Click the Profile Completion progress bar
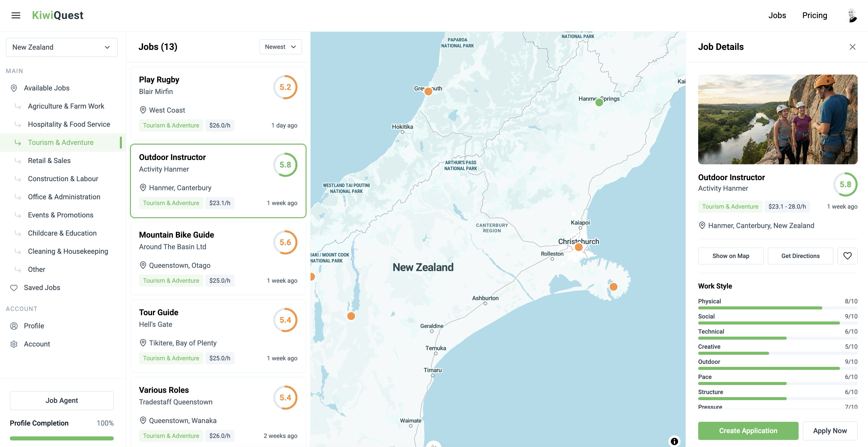 tap(62, 438)
